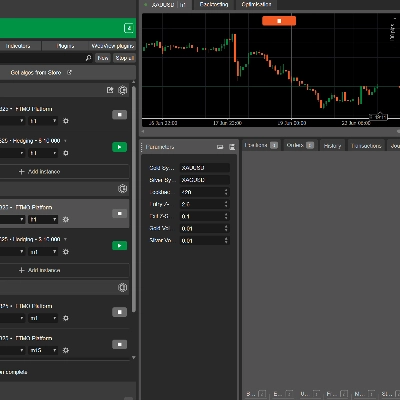Click the Gold Symbol input field

point(205,168)
